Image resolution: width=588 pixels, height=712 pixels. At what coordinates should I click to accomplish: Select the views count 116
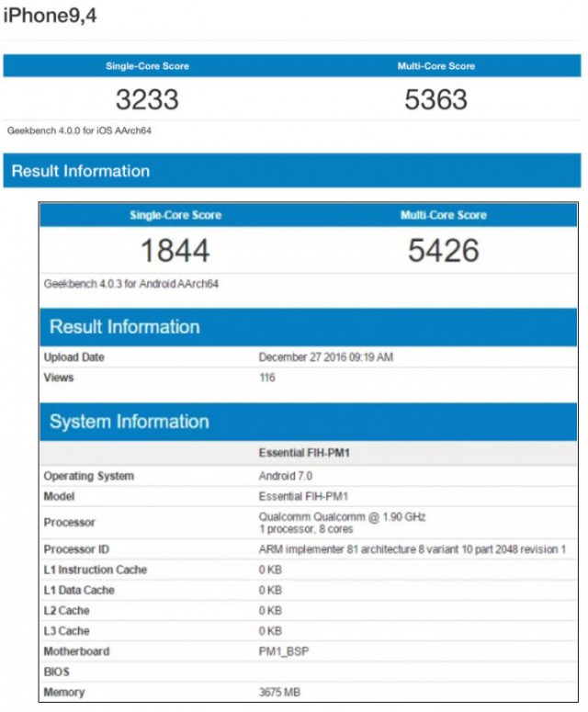tap(267, 378)
